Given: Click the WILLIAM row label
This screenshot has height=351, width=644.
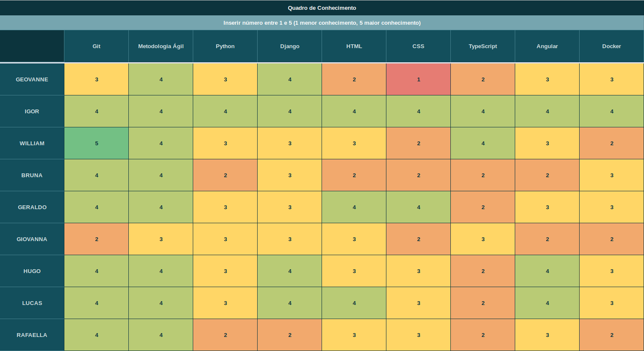Looking at the screenshot, I should click(x=32, y=143).
